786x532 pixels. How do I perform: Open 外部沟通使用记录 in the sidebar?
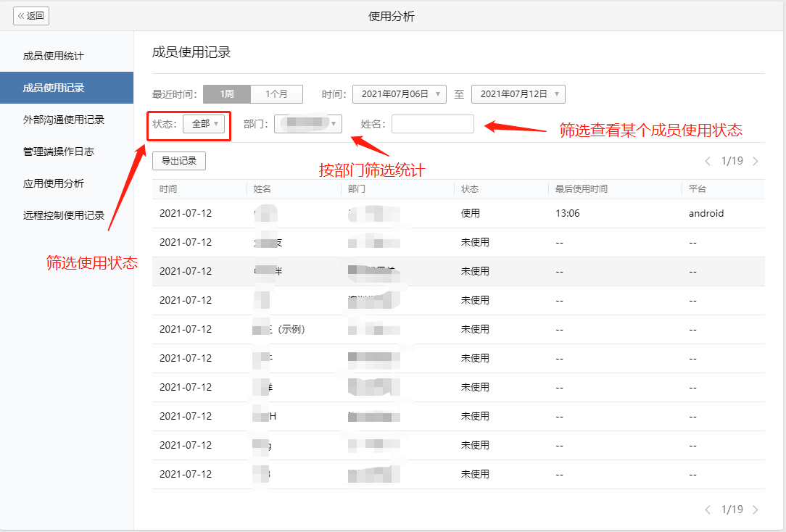pyautogui.click(x=64, y=120)
